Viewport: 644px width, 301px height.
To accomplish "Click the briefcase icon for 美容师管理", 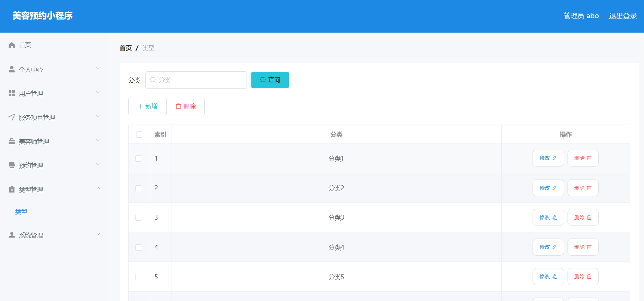I will 12,141.
